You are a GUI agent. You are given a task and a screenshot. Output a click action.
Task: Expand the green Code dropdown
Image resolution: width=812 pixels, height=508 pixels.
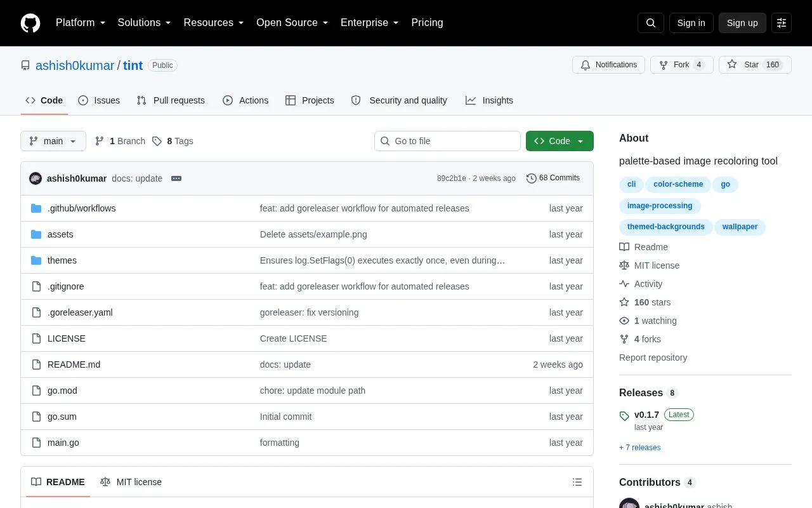560,141
